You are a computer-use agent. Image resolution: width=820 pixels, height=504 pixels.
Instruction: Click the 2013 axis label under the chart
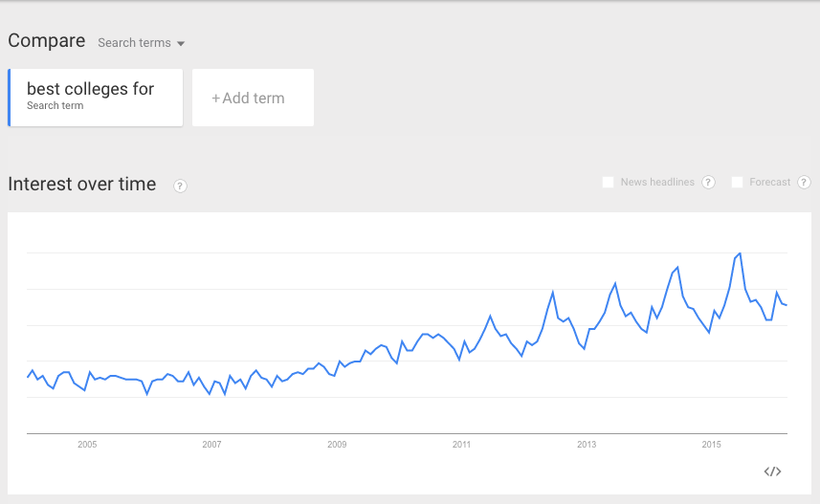pyautogui.click(x=587, y=445)
